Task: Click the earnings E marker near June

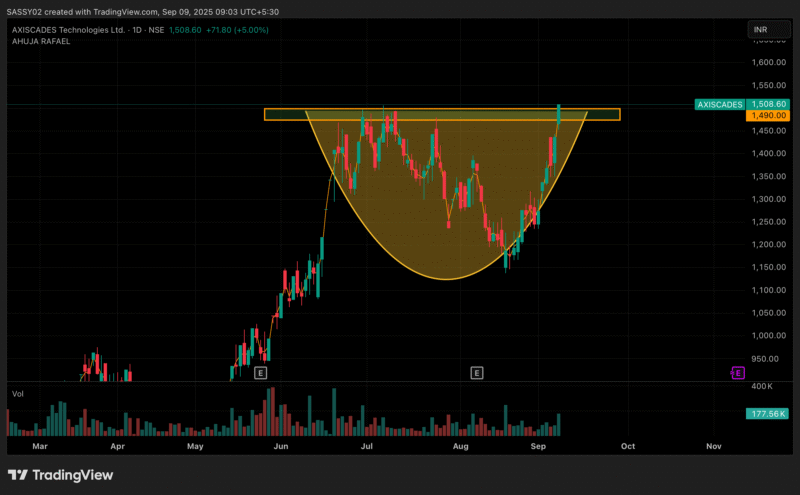Action: (x=260, y=373)
